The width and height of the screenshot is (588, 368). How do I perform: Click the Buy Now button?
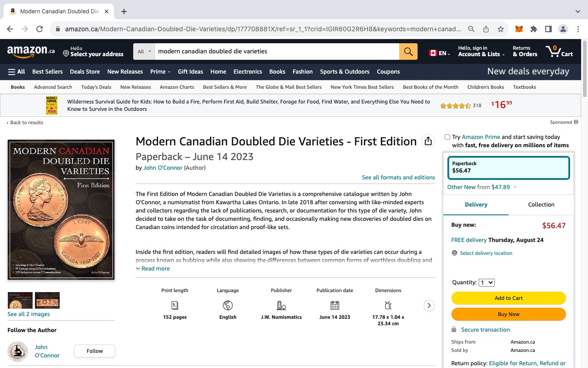point(509,314)
